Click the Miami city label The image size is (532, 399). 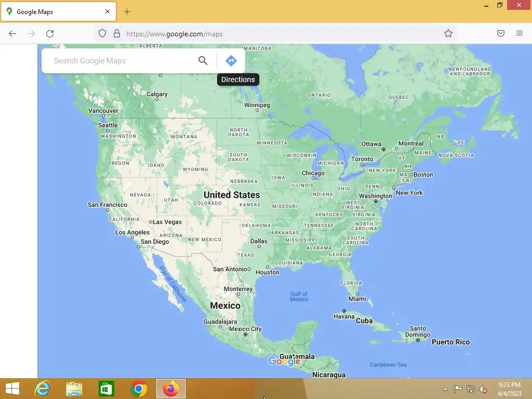[357, 299]
